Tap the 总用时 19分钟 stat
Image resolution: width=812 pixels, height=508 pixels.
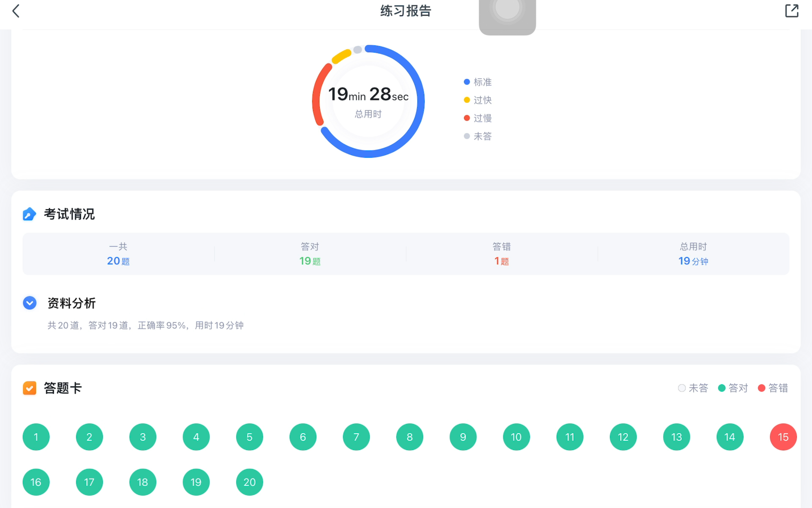coord(693,254)
